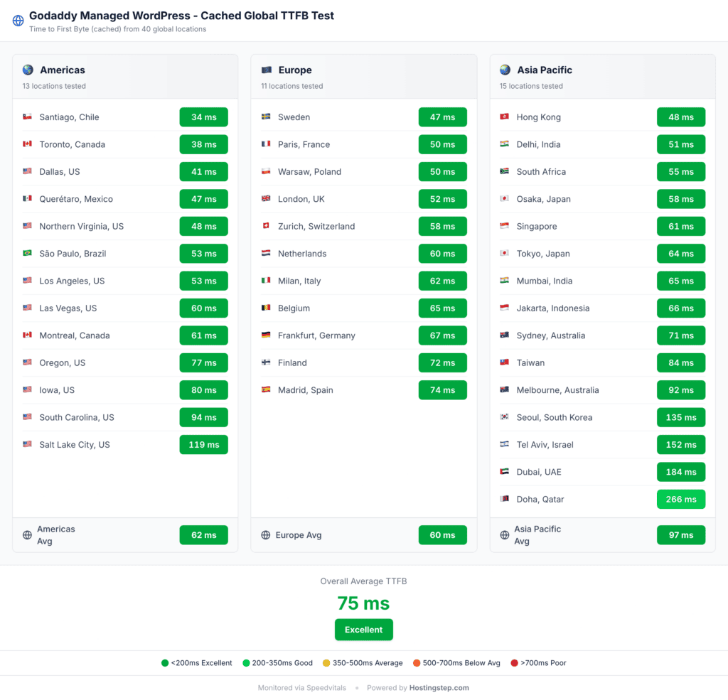
Task: Click the Taiwan flag icon
Action: 505,362
